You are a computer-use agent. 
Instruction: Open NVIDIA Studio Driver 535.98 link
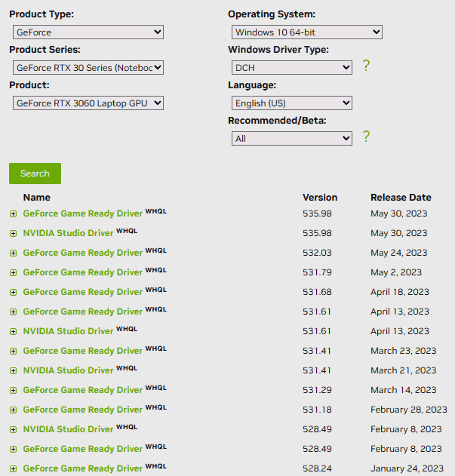(x=68, y=233)
